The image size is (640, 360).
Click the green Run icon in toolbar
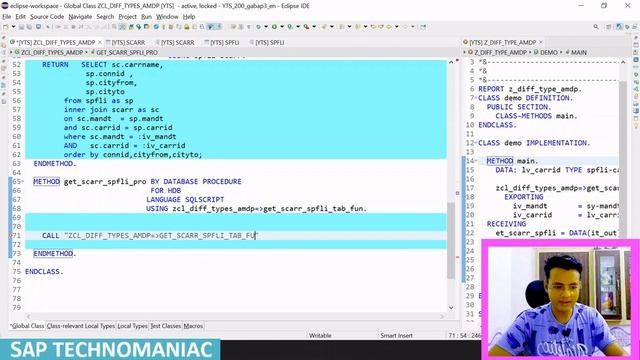[x=274, y=27]
